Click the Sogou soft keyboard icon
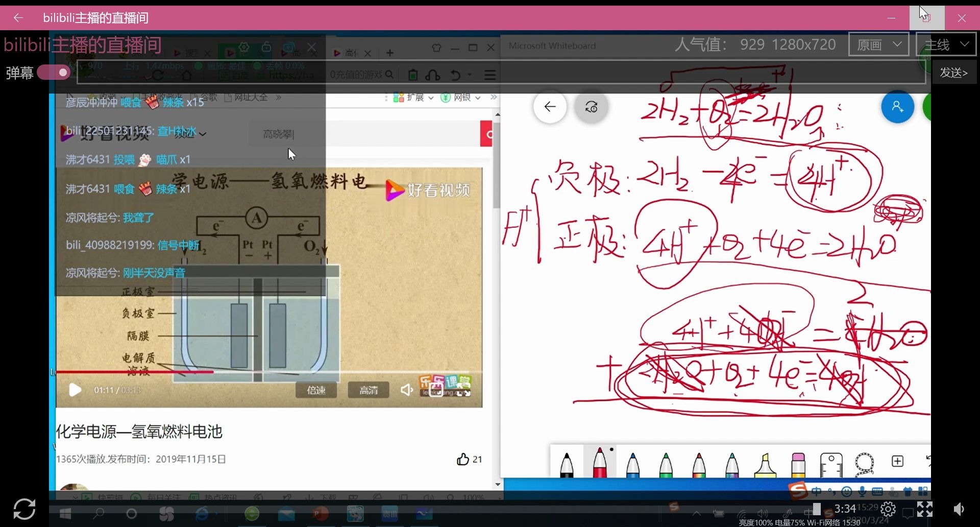980x527 pixels. [877, 492]
